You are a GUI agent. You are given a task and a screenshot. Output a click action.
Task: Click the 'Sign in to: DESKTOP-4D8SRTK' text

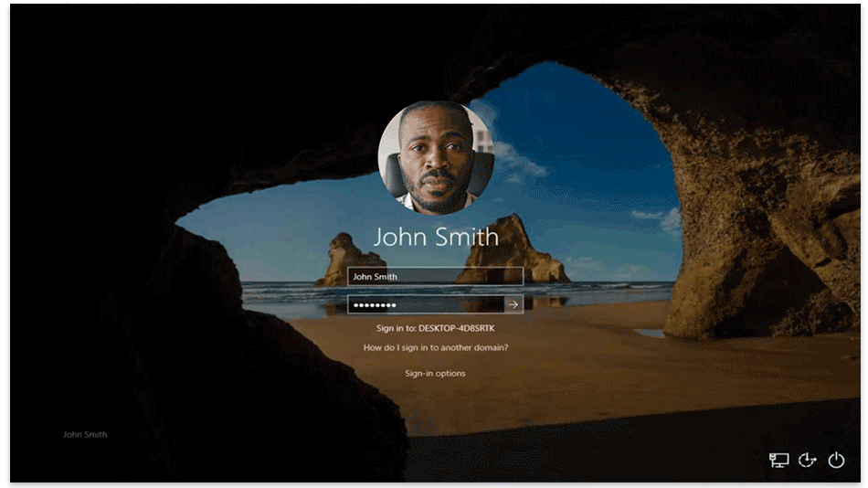pyautogui.click(x=435, y=328)
